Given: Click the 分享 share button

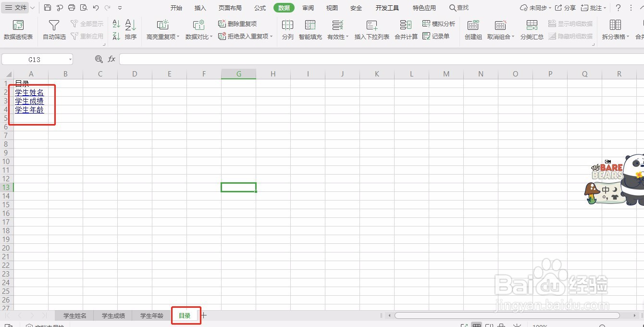Looking at the screenshot, I should coord(565,8).
